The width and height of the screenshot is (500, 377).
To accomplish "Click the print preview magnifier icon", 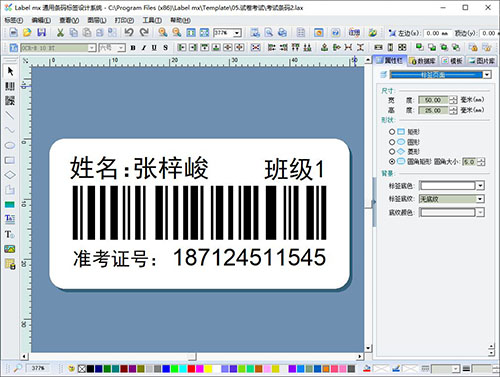I will pyautogui.click(x=269, y=32).
